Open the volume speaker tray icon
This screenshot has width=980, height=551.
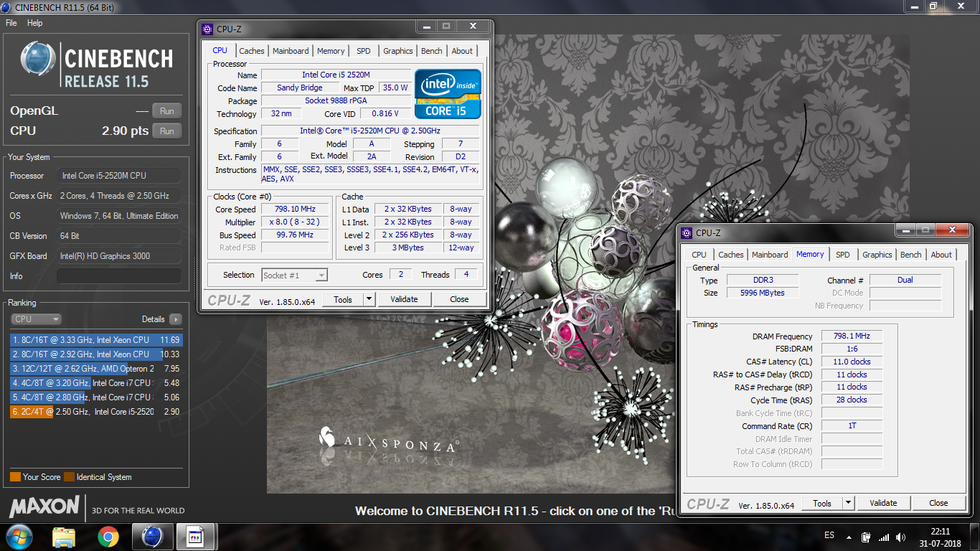900,537
